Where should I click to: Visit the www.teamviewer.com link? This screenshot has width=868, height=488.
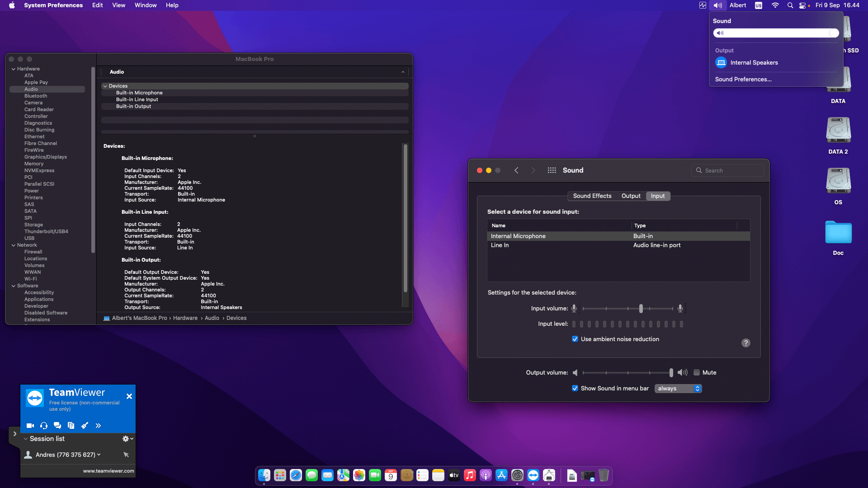pos(108,470)
